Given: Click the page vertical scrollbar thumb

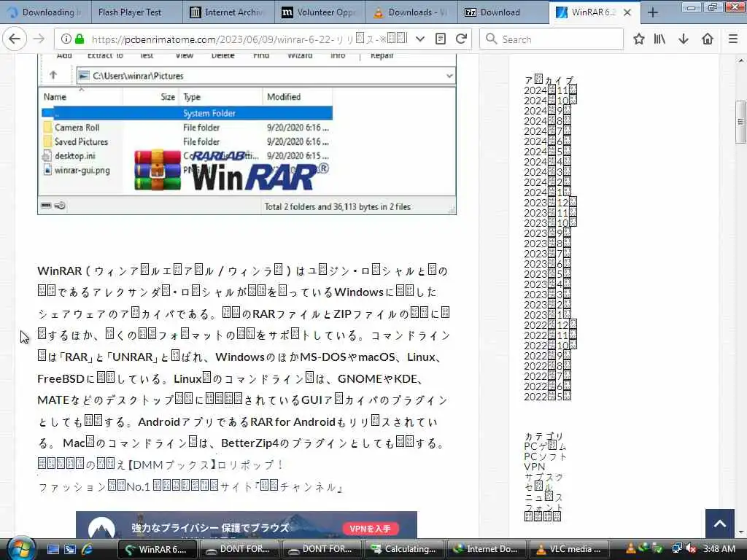Looking at the screenshot, I should [741, 122].
